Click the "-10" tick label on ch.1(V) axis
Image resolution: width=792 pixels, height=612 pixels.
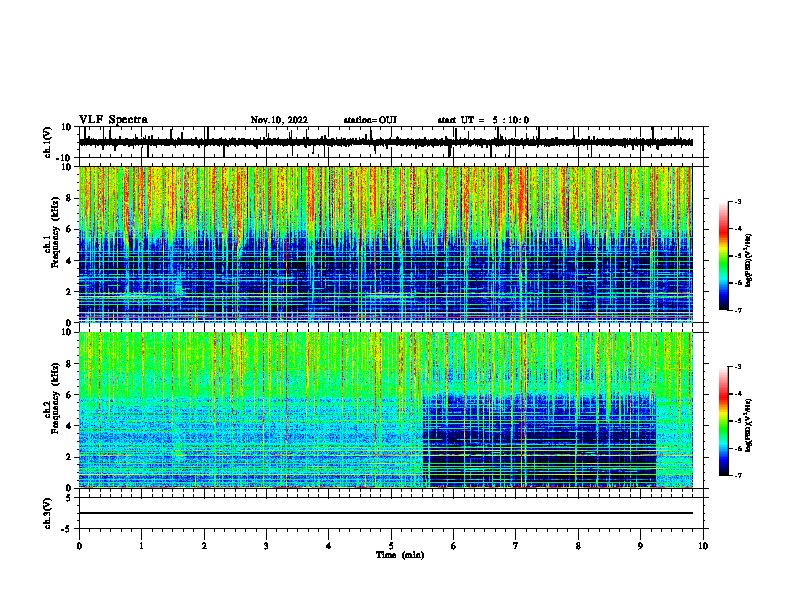(x=65, y=158)
